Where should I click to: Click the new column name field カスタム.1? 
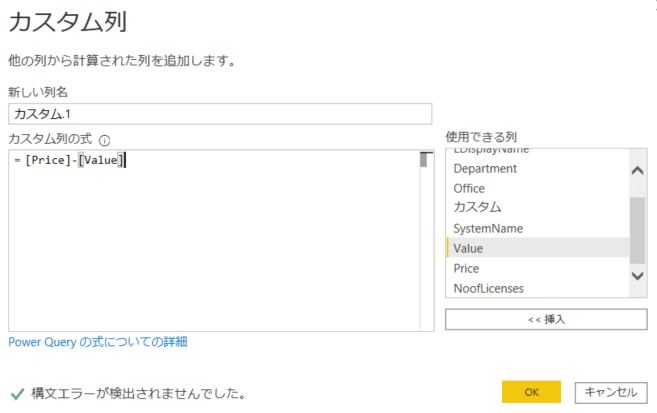pos(220,114)
